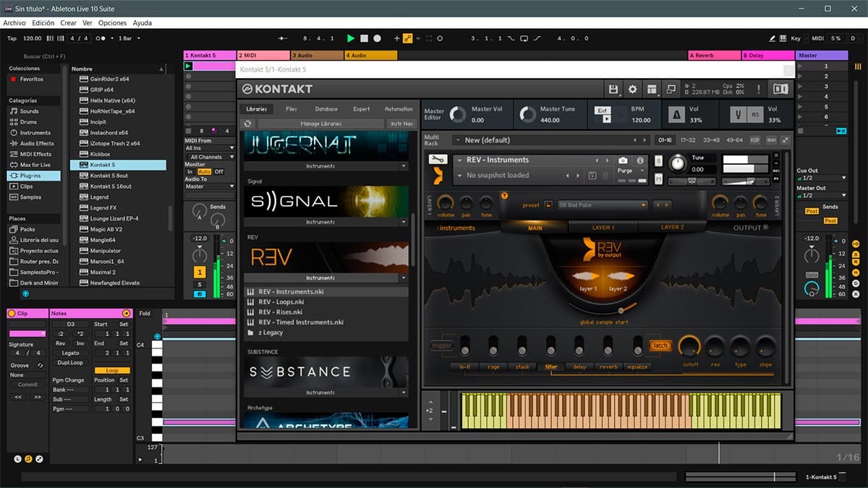Click the save snapshot disk icon

(592, 176)
